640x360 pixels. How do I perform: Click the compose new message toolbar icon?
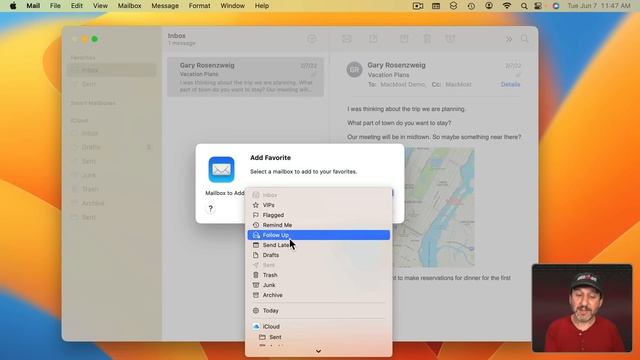[x=373, y=39]
